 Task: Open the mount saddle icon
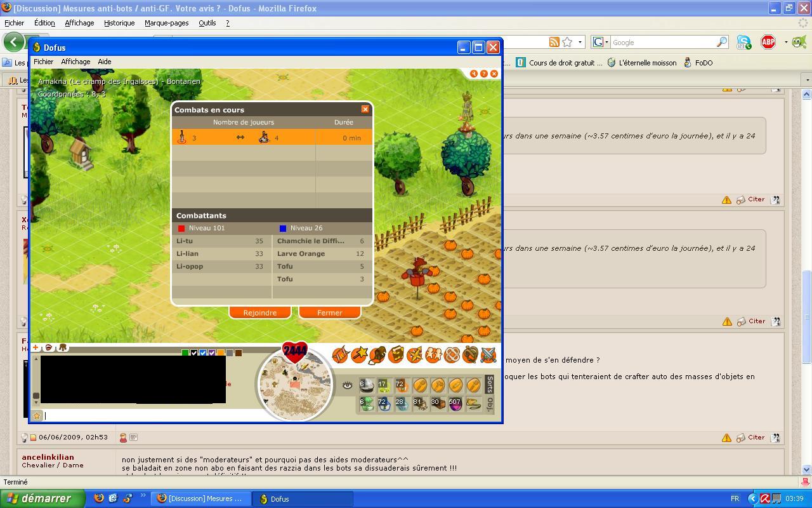pyautogui.click(x=470, y=354)
